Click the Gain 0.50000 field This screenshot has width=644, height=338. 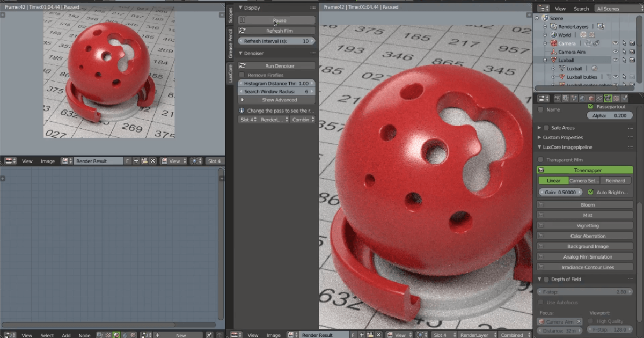(x=561, y=192)
